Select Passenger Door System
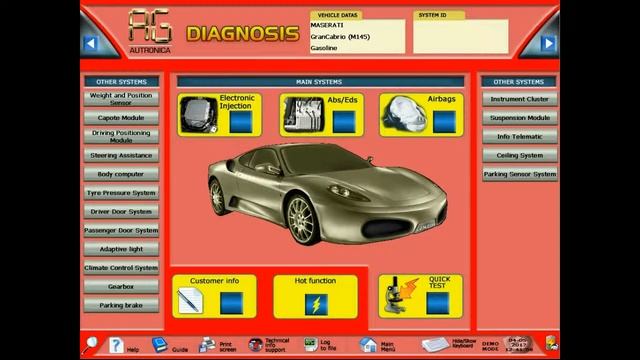The height and width of the screenshot is (360, 640). 121,230
